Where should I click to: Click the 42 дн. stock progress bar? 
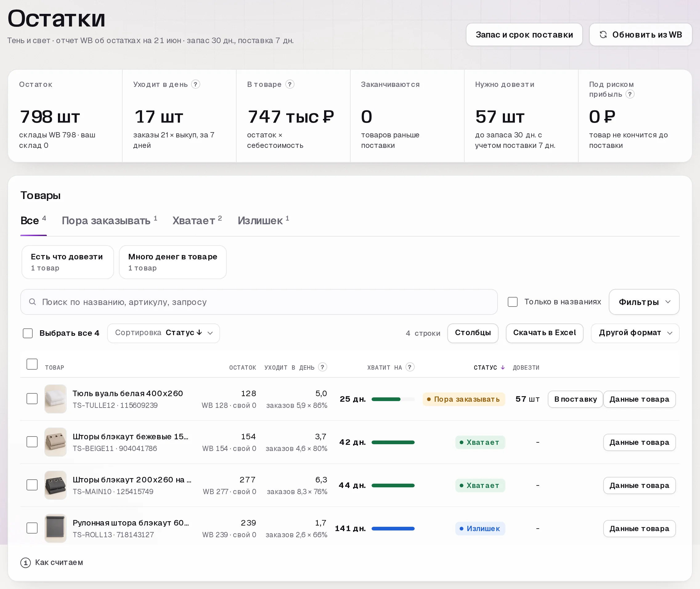[x=393, y=442]
